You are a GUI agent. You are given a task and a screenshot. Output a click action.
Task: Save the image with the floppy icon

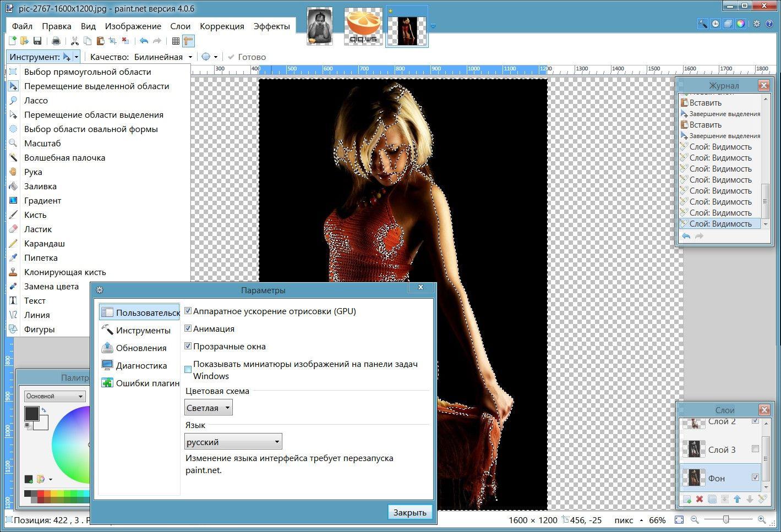click(37, 41)
